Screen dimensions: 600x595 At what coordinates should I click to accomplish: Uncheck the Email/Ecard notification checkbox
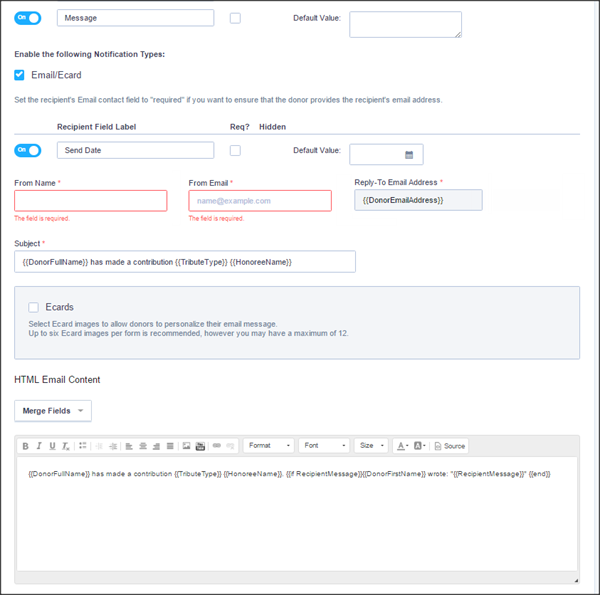coord(19,75)
